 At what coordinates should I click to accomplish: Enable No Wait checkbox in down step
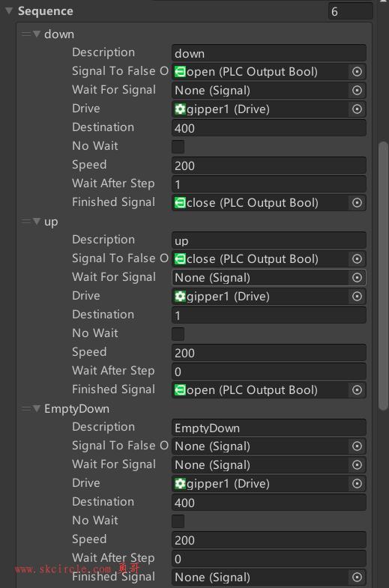point(178,146)
